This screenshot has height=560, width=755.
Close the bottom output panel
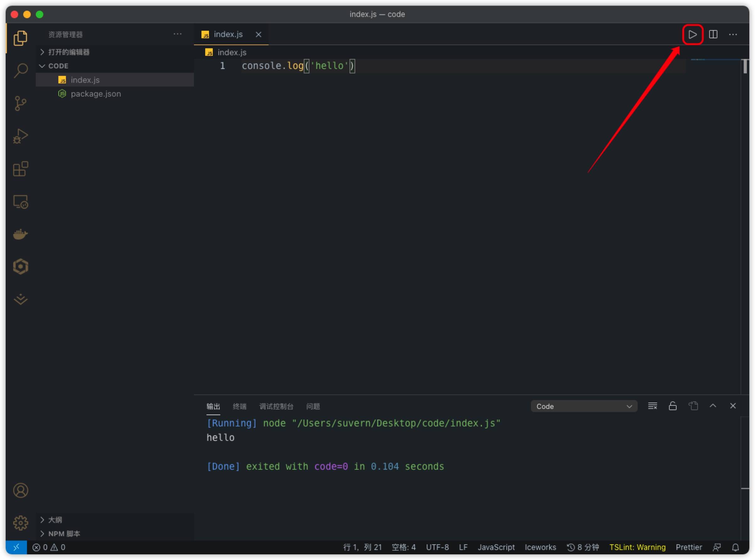coord(733,406)
